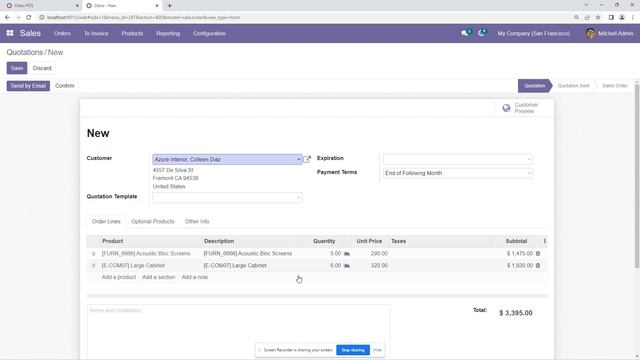Image resolution: width=640 pixels, height=360 pixels.
Task: Open the apps grid menu icon
Action: [x=10, y=33]
